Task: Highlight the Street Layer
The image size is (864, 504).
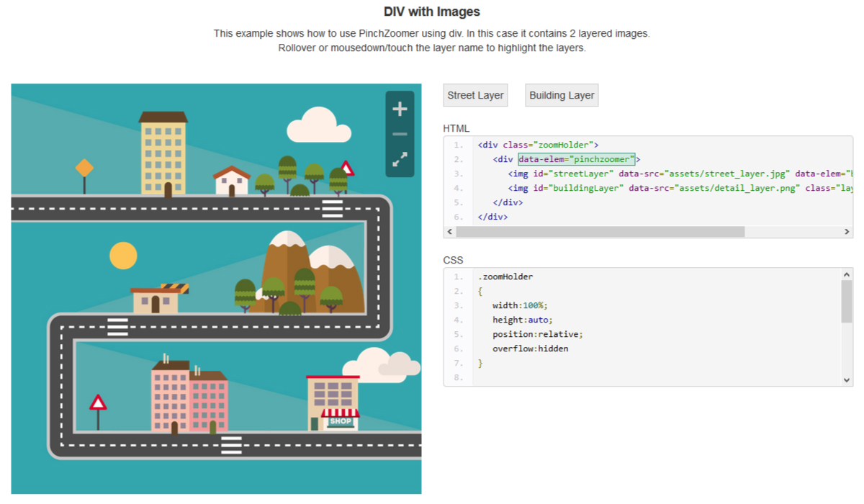Action: tap(475, 95)
